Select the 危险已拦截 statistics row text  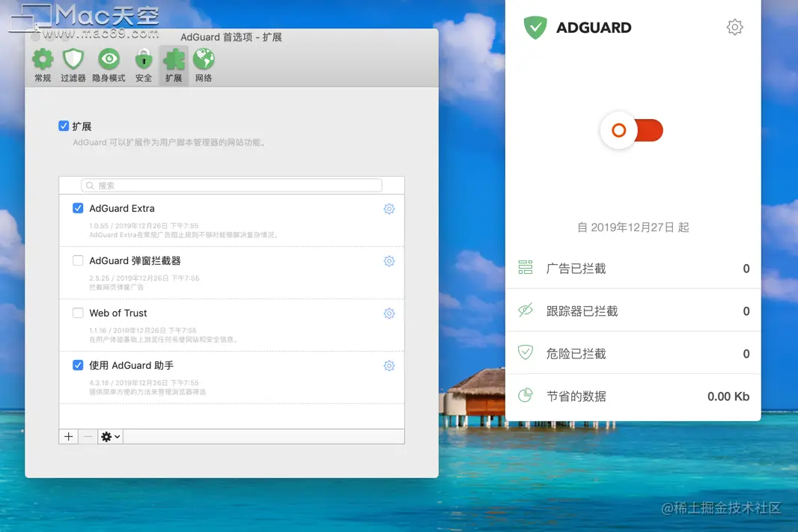point(576,354)
